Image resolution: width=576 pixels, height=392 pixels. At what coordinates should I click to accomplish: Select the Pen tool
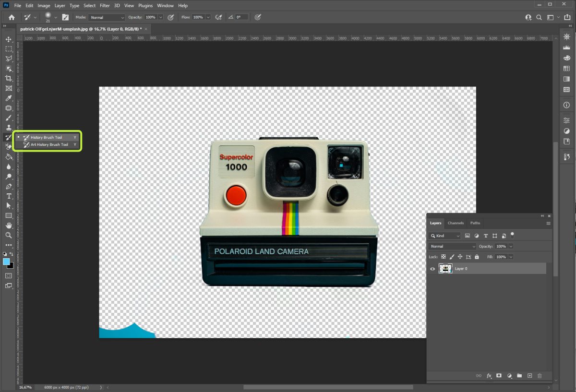pyautogui.click(x=9, y=186)
